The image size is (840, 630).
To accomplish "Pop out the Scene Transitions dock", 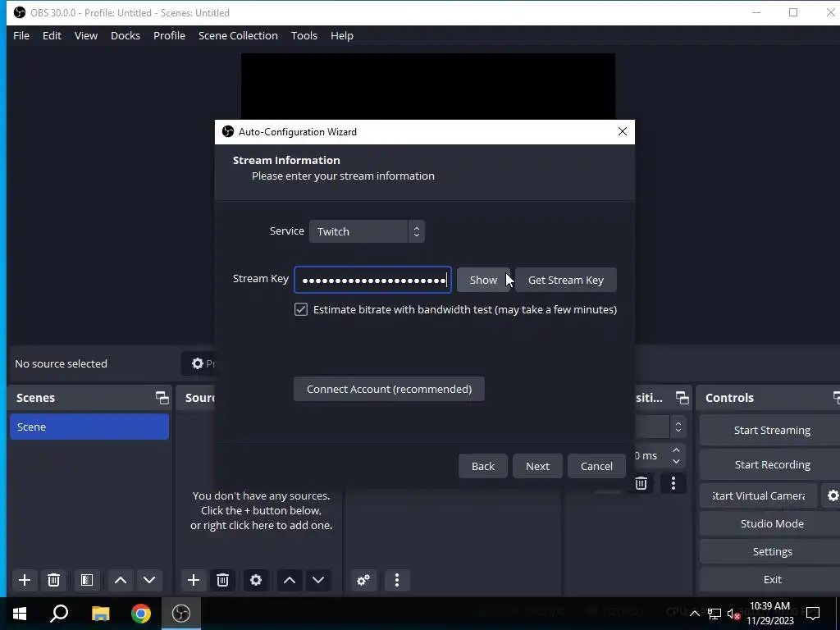I will (x=682, y=398).
